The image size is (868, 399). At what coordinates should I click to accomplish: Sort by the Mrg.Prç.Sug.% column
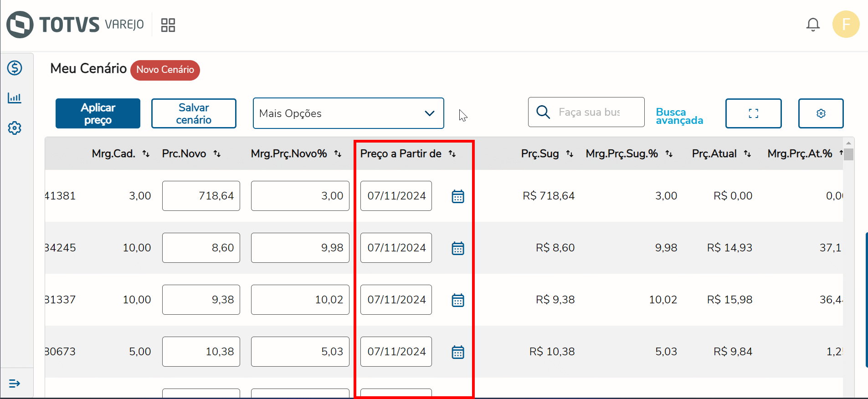coord(669,154)
